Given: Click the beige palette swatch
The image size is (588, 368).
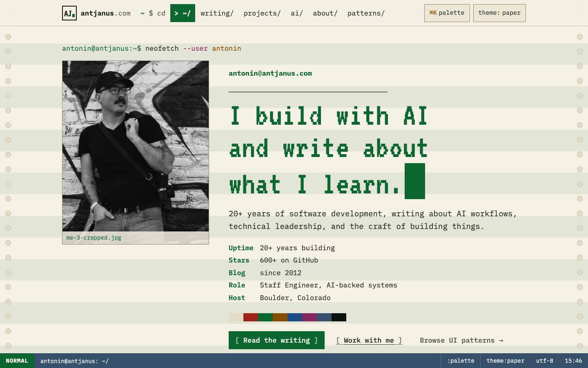Looking at the screenshot, I should click(x=236, y=317).
